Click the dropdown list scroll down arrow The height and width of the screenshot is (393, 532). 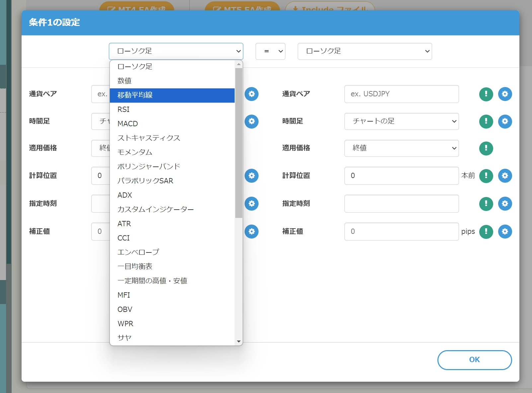pos(239,342)
